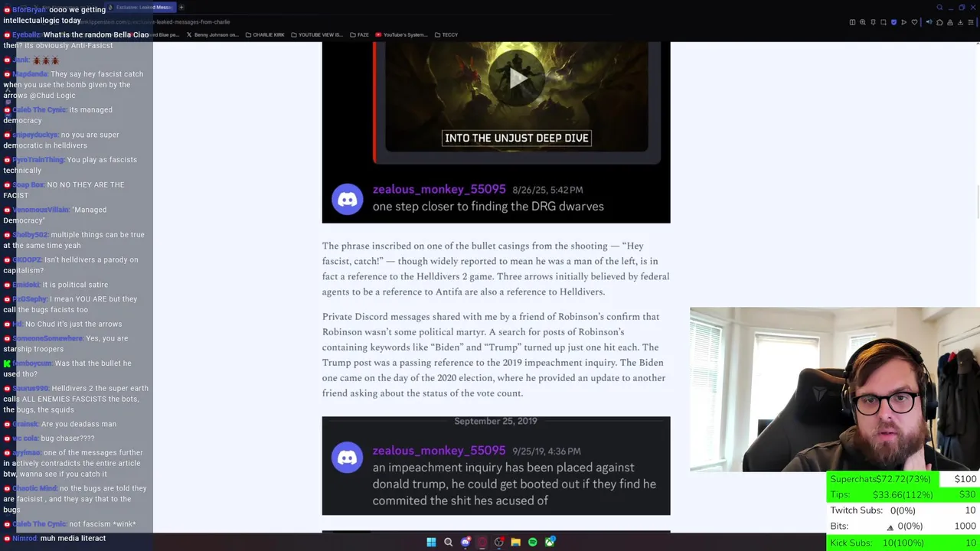Screen dimensions: 980x551
Task: Open Opera GX from the taskbar
Action: [x=482, y=543]
